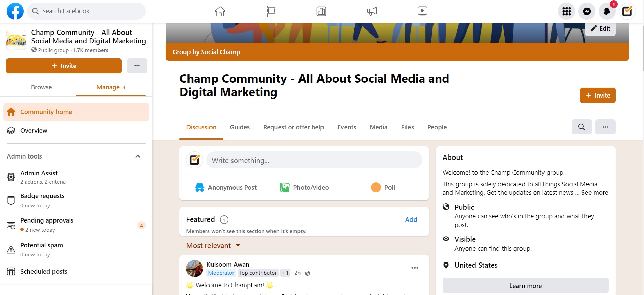Switch to the Manage tab
Image resolution: width=644 pixels, height=295 pixels.
(x=111, y=87)
